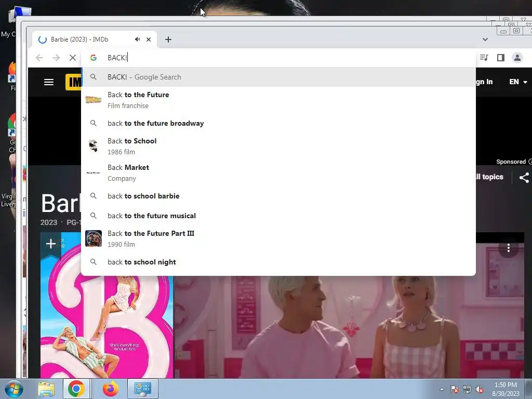Mute the Barbie IMDb tab audio
The width and height of the screenshot is (532, 399).
click(137, 39)
